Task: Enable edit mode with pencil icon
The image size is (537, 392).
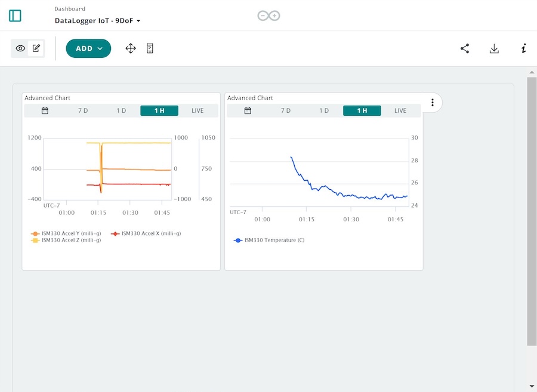Action: pos(36,48)
